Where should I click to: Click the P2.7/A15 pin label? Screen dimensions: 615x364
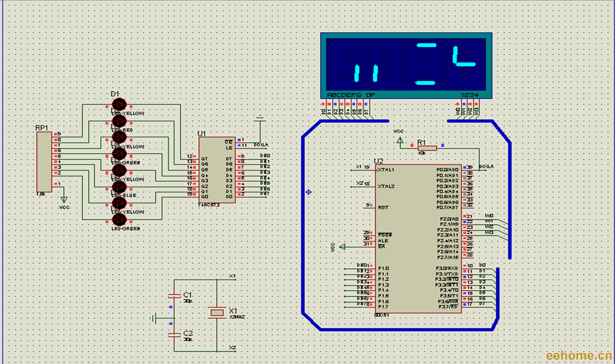(448, 257)
